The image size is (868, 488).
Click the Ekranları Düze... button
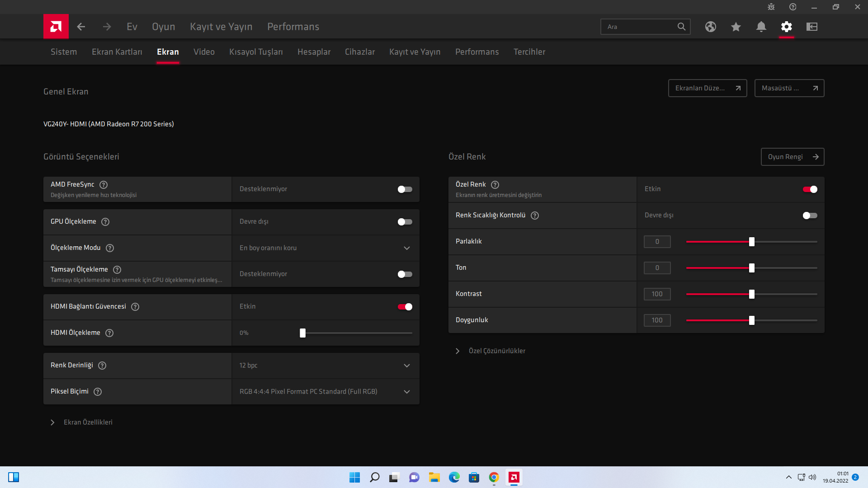point(707,88)
